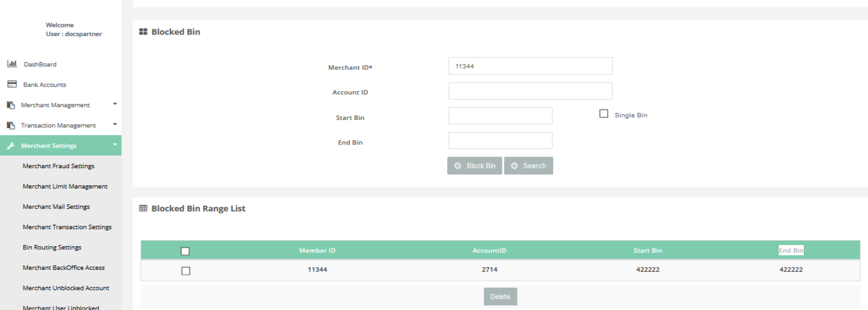
Task: Click the Blocked Bin grid icon
Action: [x=143, y=32]
